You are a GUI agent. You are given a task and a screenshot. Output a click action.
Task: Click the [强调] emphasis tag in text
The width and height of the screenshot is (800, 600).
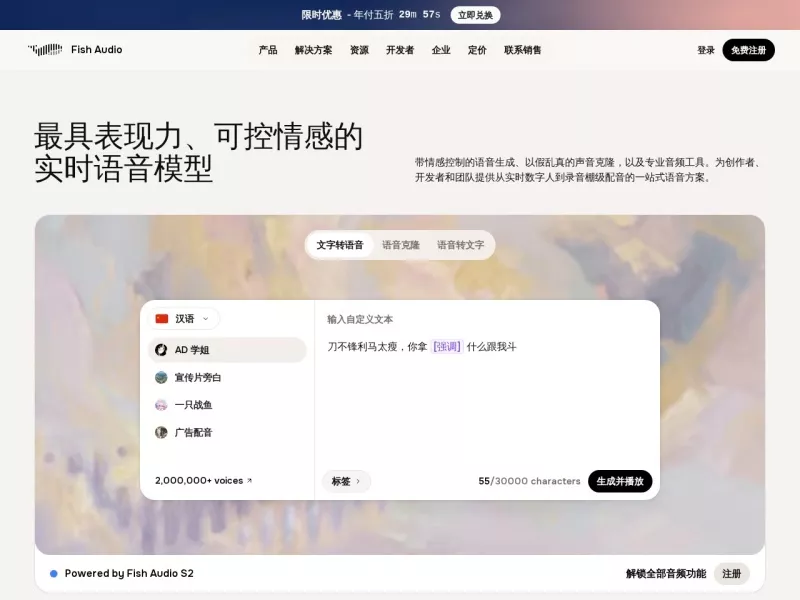pos(447,347)
